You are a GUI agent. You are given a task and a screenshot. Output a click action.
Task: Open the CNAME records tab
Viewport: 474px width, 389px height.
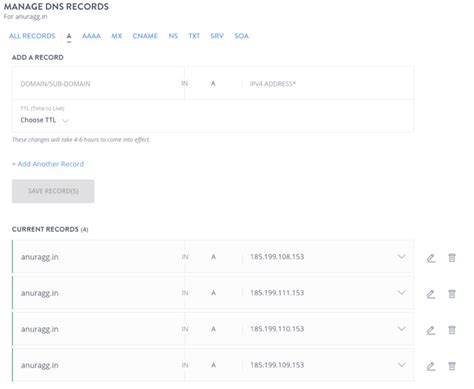click(x=145, y=36)
